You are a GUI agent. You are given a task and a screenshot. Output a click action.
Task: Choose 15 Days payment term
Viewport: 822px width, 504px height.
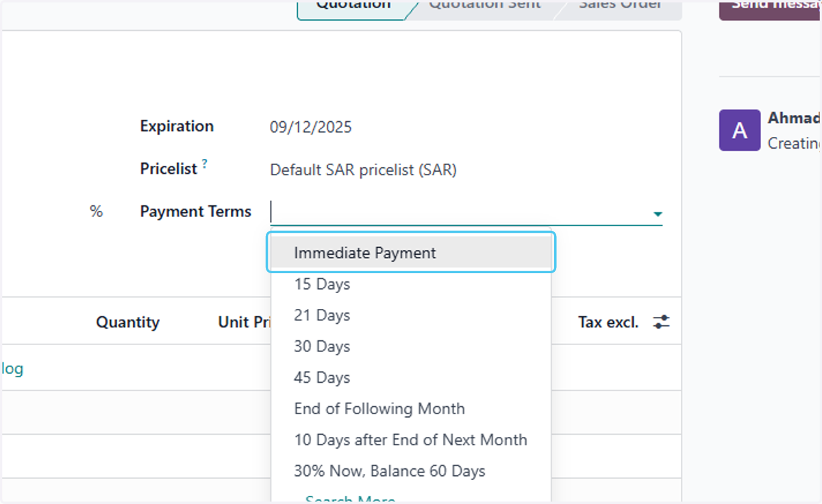pyautogui.click(x=411, y=284)
